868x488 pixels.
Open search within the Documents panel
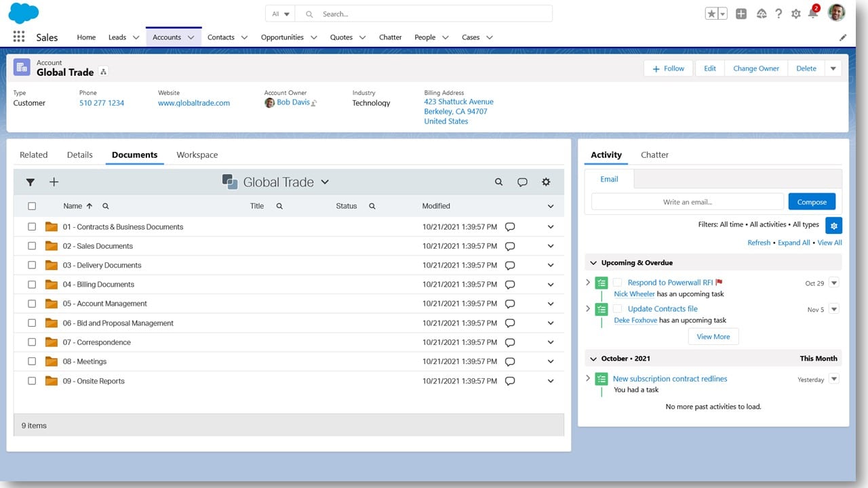coord(498,182)
